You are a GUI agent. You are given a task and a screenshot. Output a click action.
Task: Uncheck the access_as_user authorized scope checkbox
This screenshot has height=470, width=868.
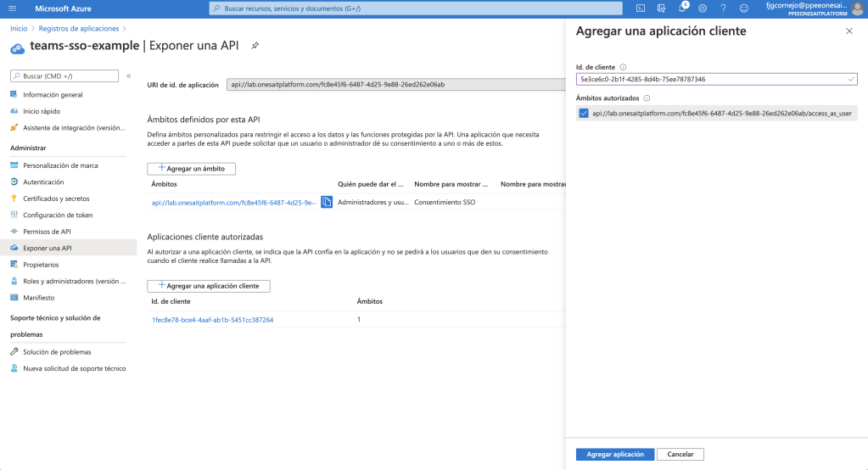click(x=583, y=113)
